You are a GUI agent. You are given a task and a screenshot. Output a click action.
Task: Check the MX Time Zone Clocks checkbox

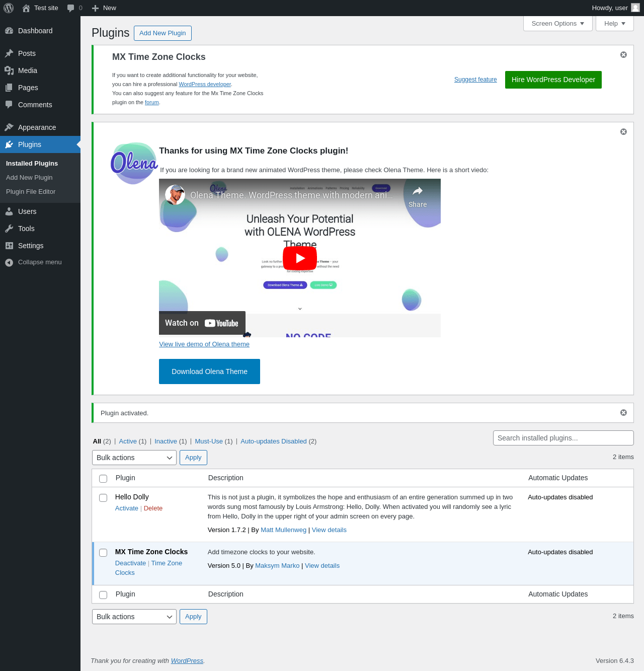click(x=103, y=553)
